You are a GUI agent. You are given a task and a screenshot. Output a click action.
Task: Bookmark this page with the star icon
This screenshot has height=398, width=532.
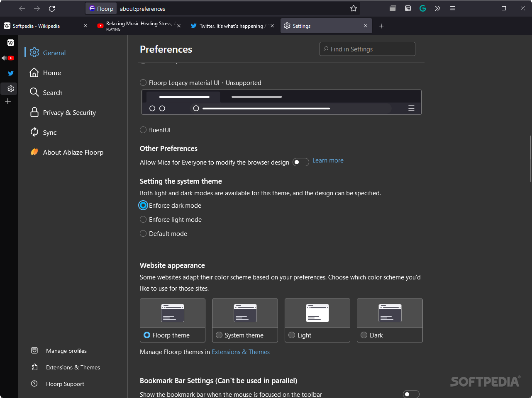pyautogui.click(x=354, y=8)
